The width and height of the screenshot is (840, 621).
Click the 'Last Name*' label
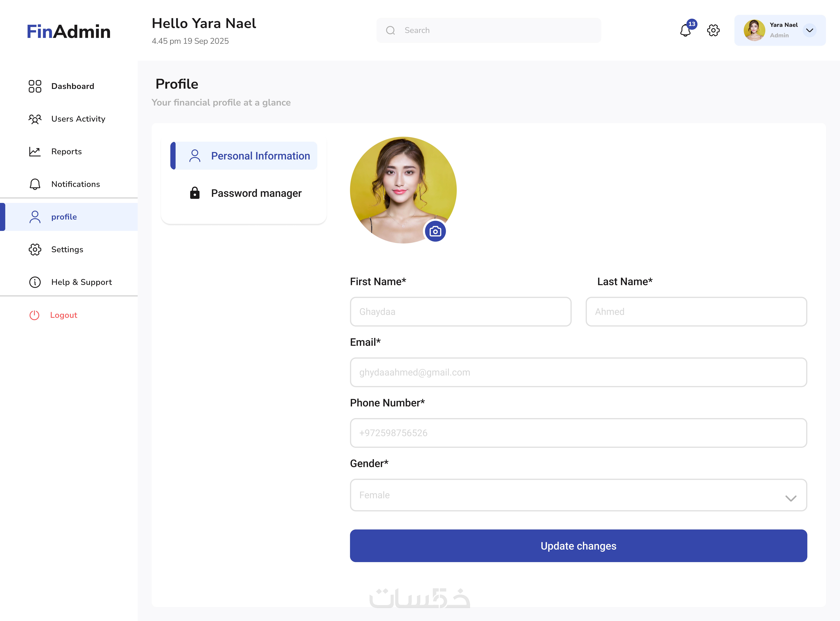coord(625,281)
